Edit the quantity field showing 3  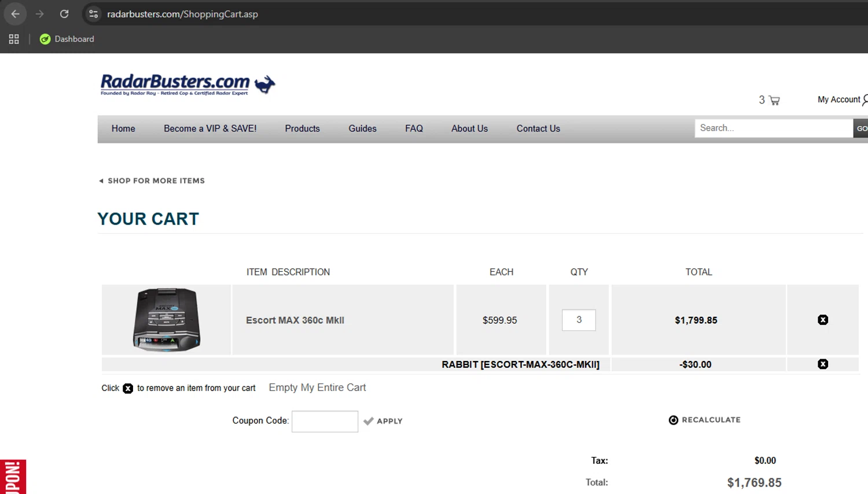[579, 320]
